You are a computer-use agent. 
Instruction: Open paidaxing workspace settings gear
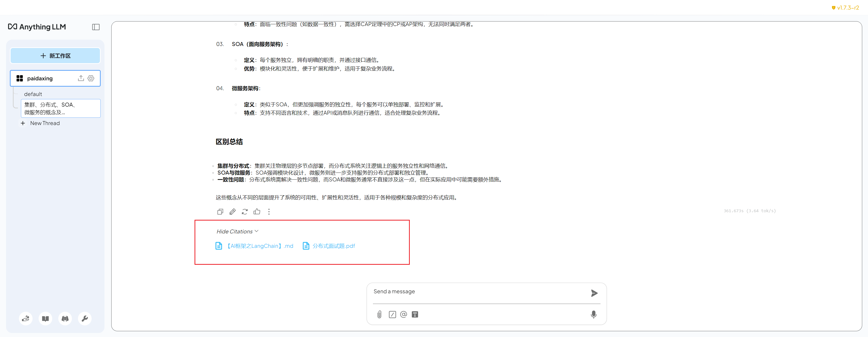click(91, 78)
